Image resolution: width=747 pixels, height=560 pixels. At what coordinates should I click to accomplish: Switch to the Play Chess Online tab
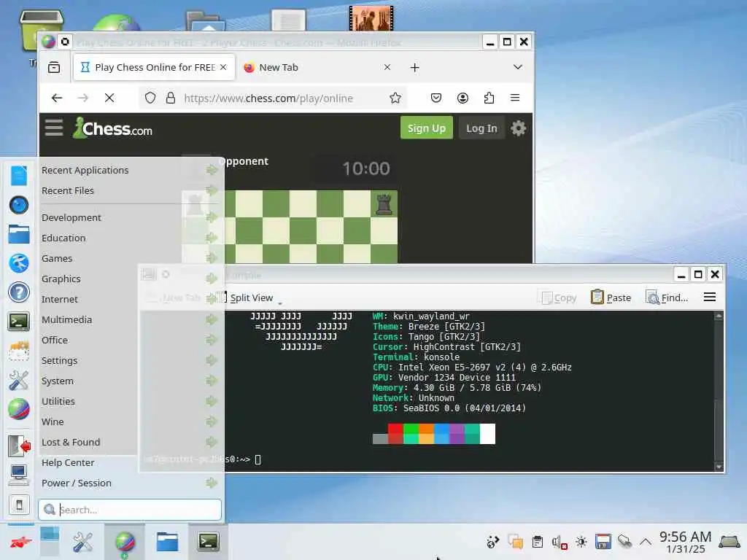(154, 67)
